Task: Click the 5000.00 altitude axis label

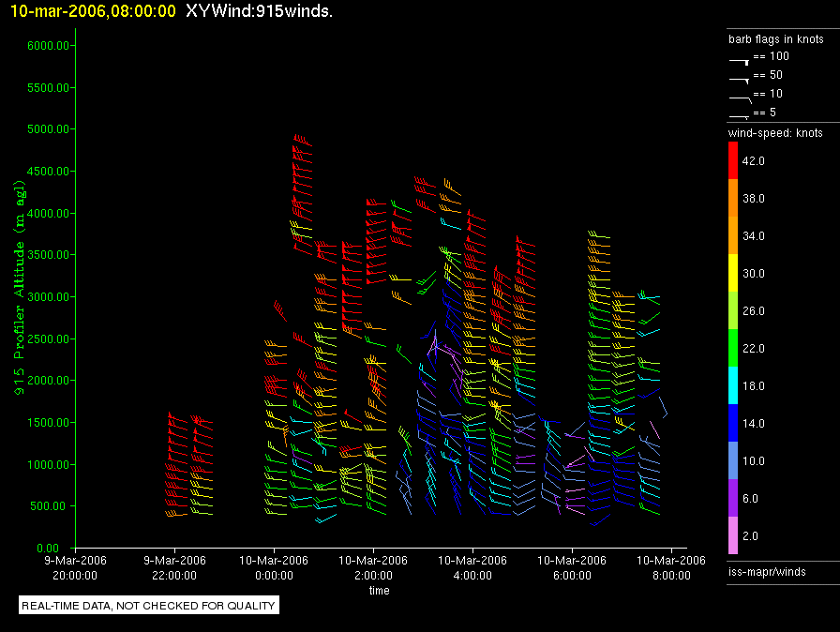Action: pyautogui.click(x=44, y=129)
